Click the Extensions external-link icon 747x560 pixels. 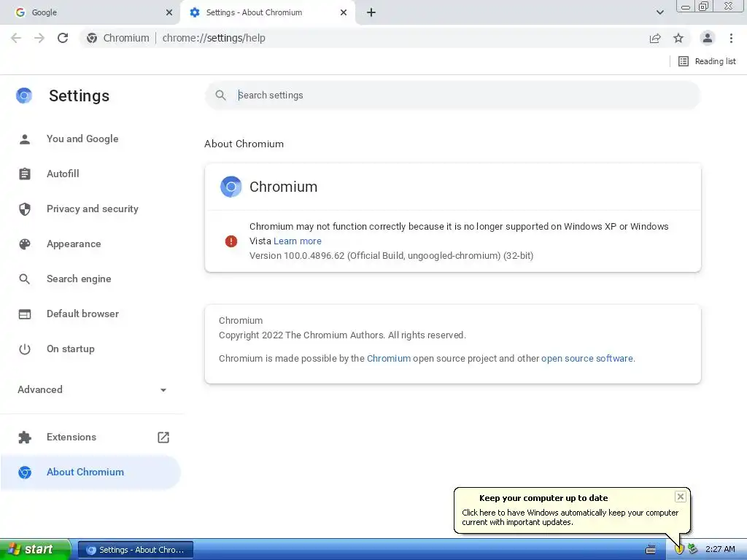point(163,437)
